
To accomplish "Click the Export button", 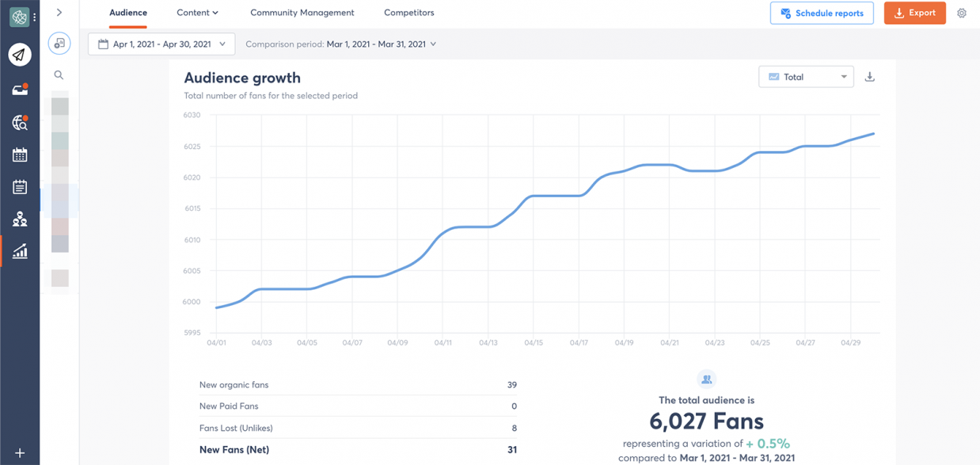I will [x=914, y=13].
